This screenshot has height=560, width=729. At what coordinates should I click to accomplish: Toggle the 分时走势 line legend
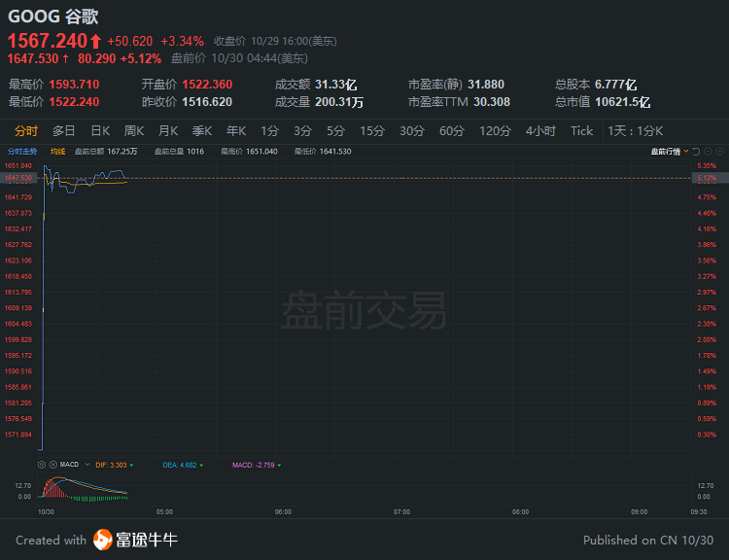coord(22,151)
